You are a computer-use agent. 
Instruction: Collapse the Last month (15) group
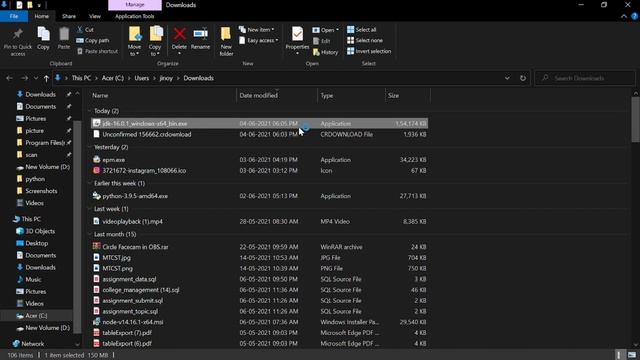(90, 234)
